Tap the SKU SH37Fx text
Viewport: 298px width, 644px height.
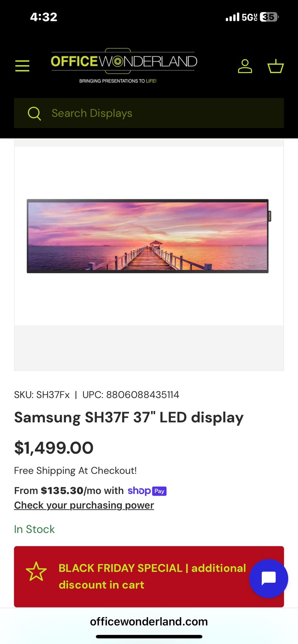coord(42,395)
